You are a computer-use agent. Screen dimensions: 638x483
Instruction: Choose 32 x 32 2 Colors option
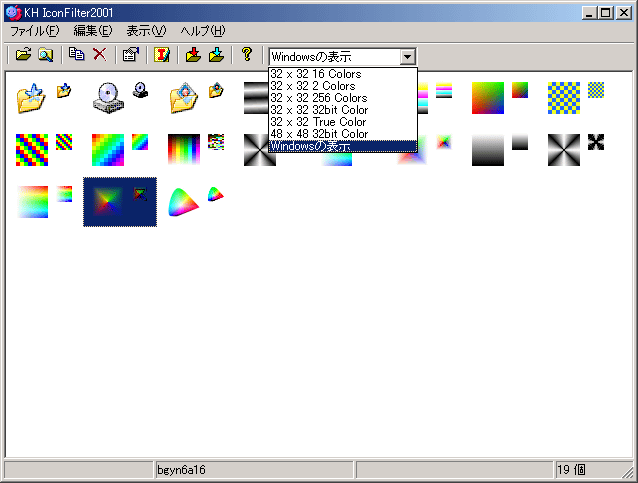coord(343,86)
